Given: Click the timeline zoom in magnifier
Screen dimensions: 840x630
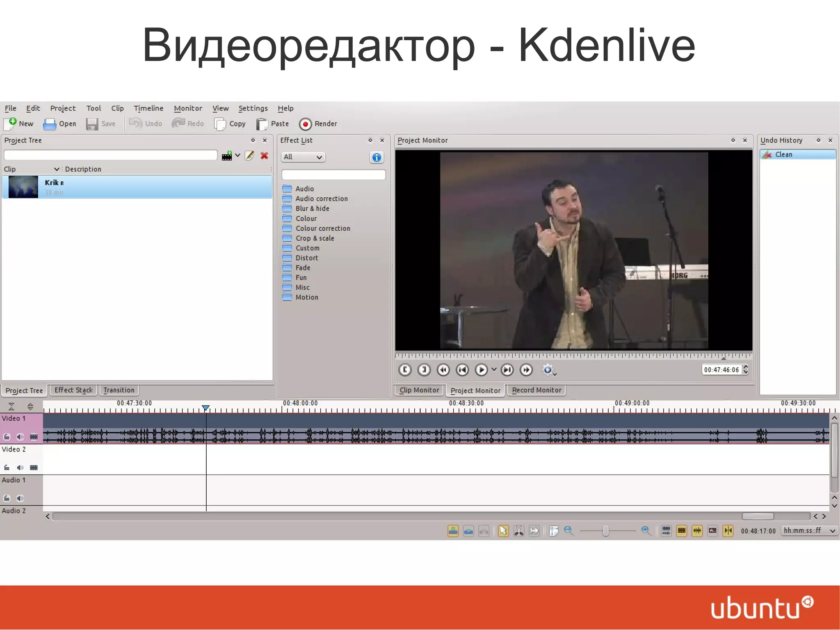Looking at the screenshot, I should point(646,531).
